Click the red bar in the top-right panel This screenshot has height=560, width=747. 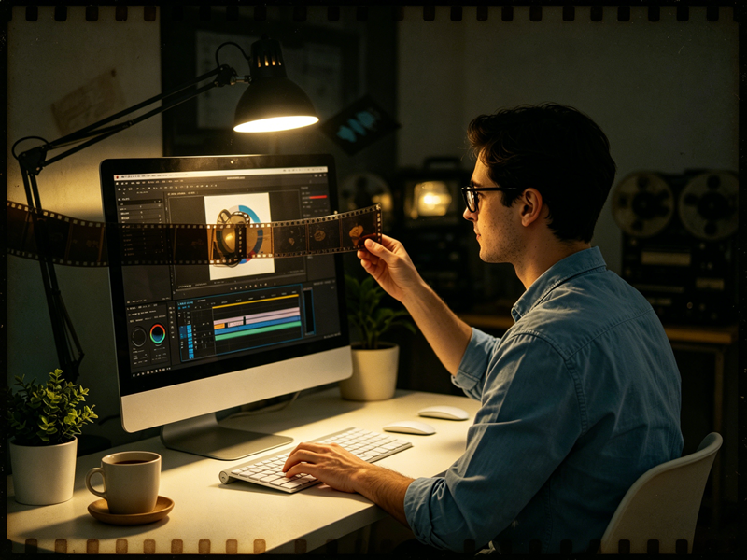pos(317,197)
